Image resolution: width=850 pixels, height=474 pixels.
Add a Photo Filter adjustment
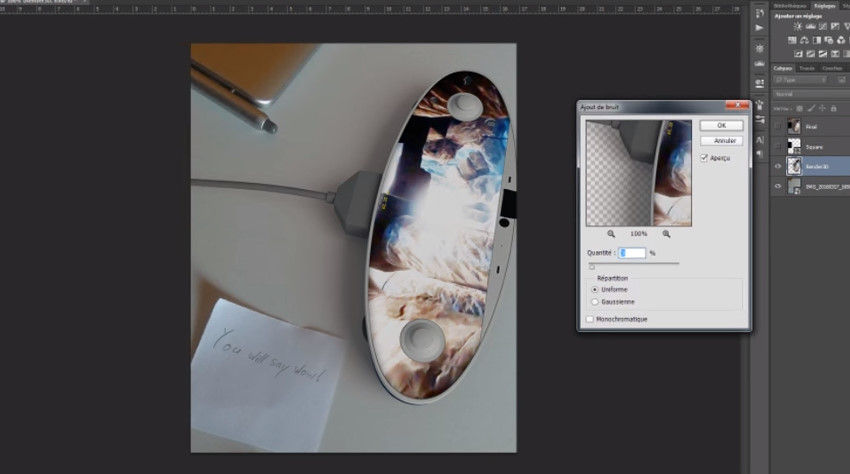point(828,40)
